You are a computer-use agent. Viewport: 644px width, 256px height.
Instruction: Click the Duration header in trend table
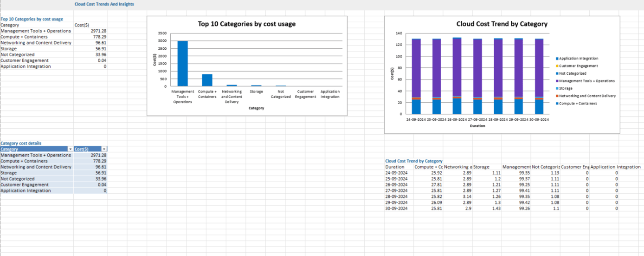tap(395, 167)
